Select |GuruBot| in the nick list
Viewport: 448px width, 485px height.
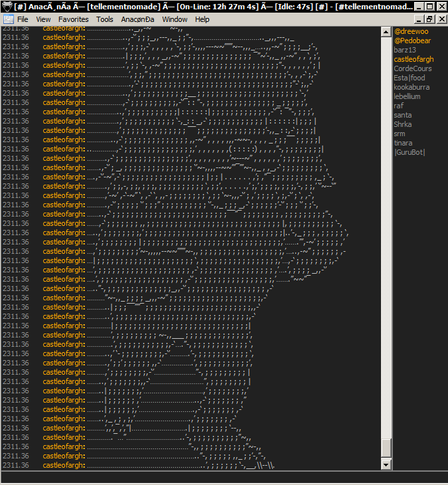(x=409, y=152)
